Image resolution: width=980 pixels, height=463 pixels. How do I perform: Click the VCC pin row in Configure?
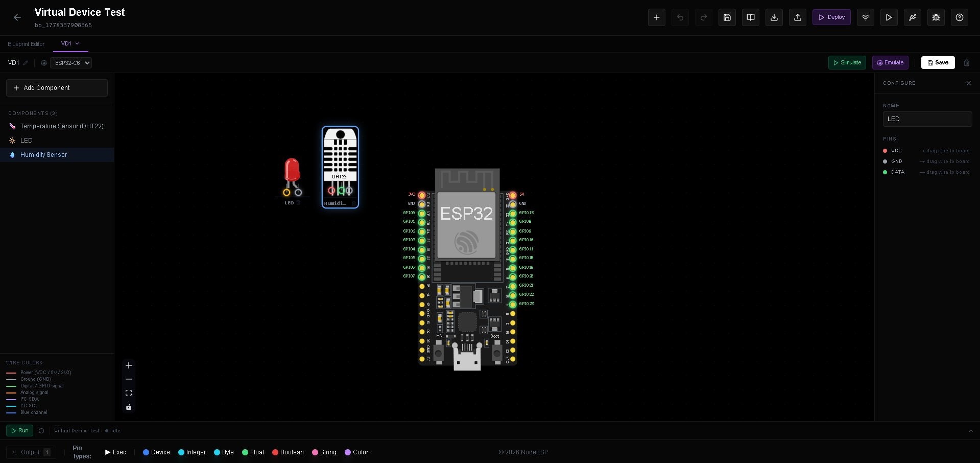coord(926,151)
